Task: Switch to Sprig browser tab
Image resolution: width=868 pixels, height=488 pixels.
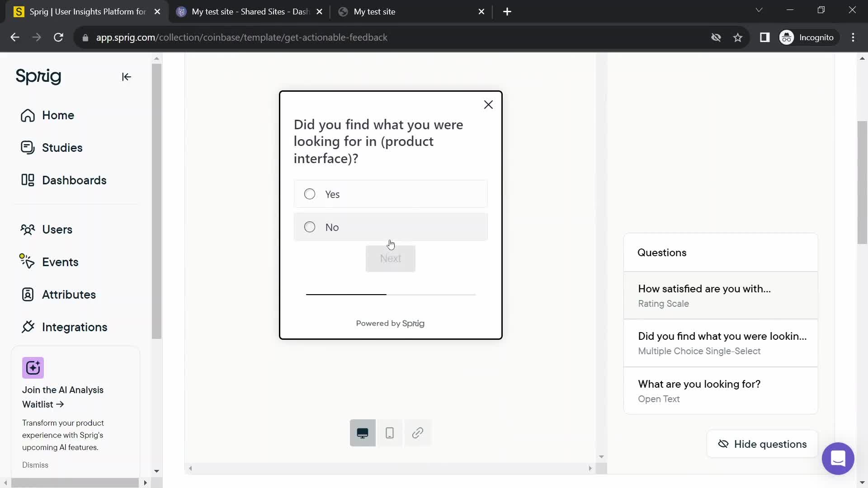Action: tap(87, 12)
